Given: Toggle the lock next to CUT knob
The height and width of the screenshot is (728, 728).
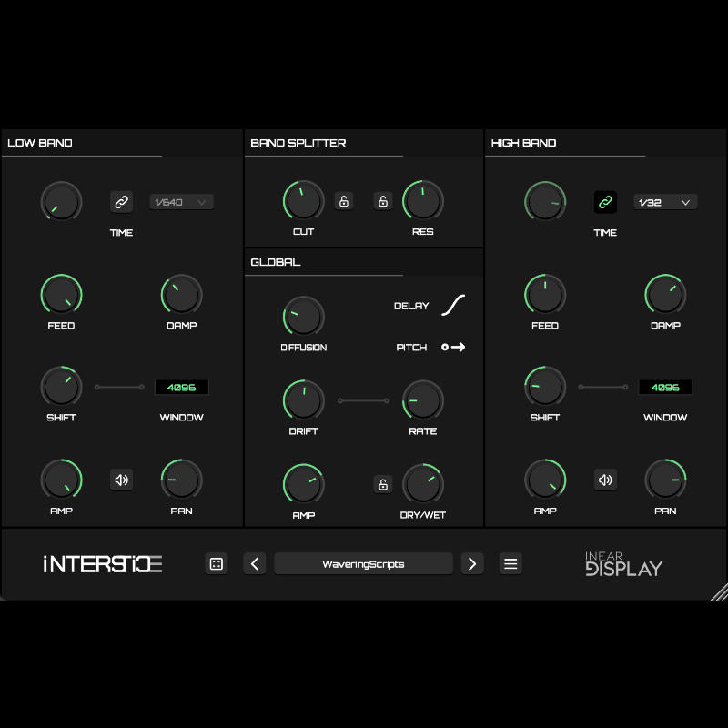Looking at the screenshot, I should pos(344,201).
